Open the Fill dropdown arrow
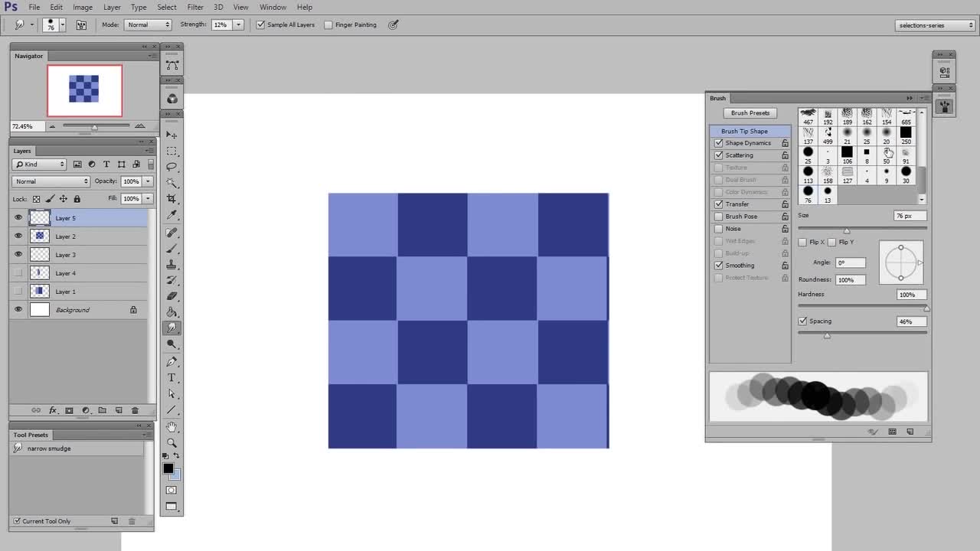Viewport: 980px width, 551px height. tap(148, 199)
